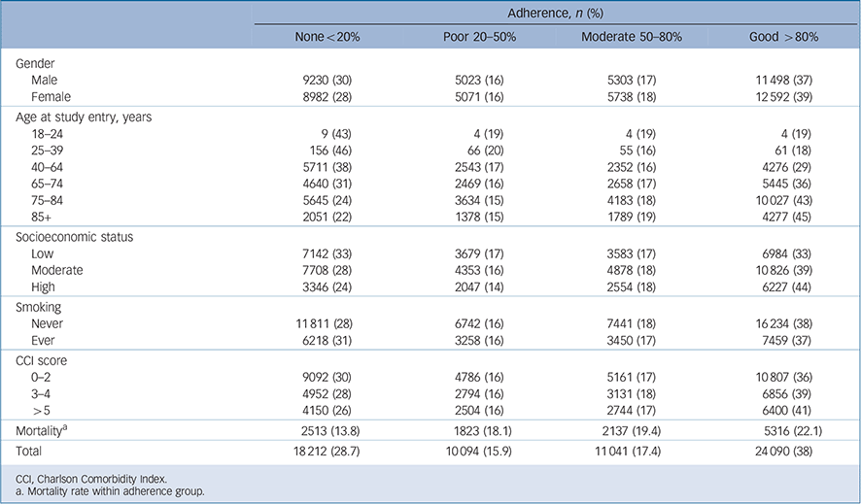861x504 pixels.
Task: Click the "Total" row label
Action: 31,452
